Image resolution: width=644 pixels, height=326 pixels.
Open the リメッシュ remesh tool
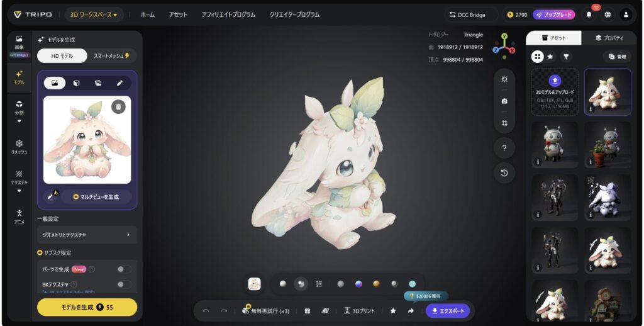[19, 147]
